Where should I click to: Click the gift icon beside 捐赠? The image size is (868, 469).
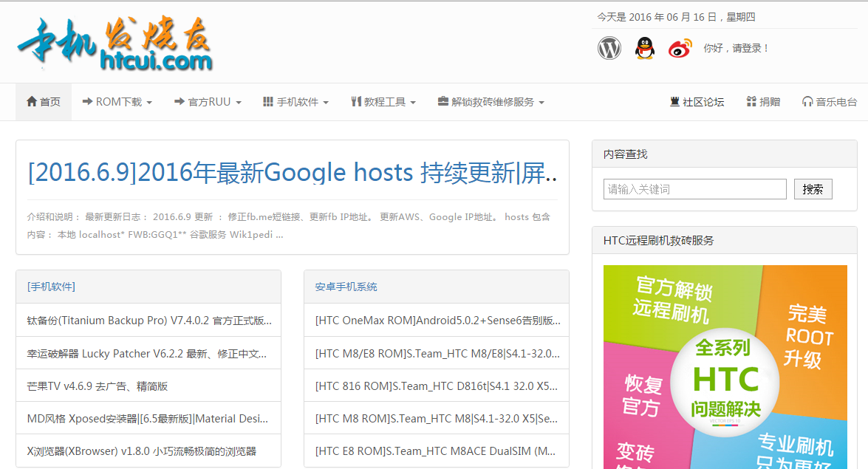(751, 101)
